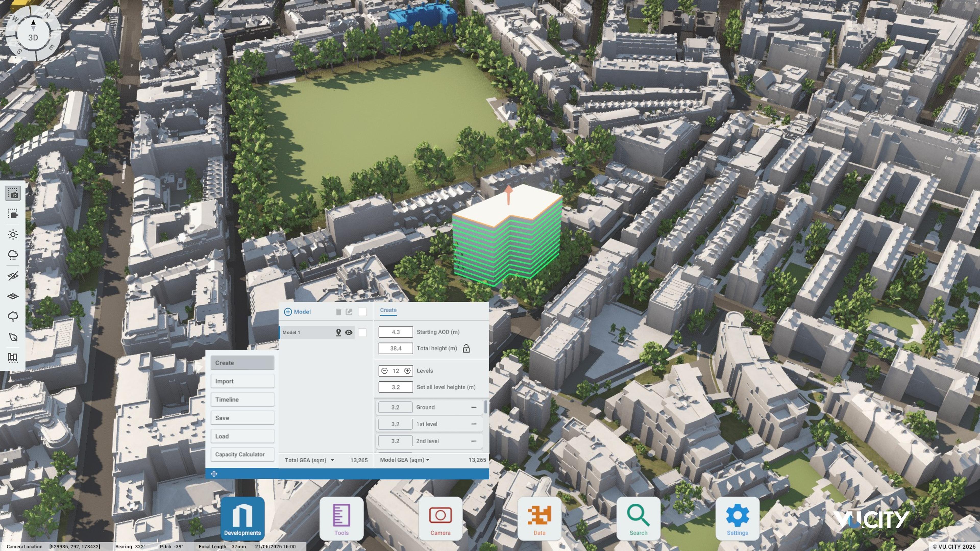Viewport: 980px width, 551px height.
Task: Tick the checkbox next to Model 1
Action: pyautogui.click(x=363, y=332)
